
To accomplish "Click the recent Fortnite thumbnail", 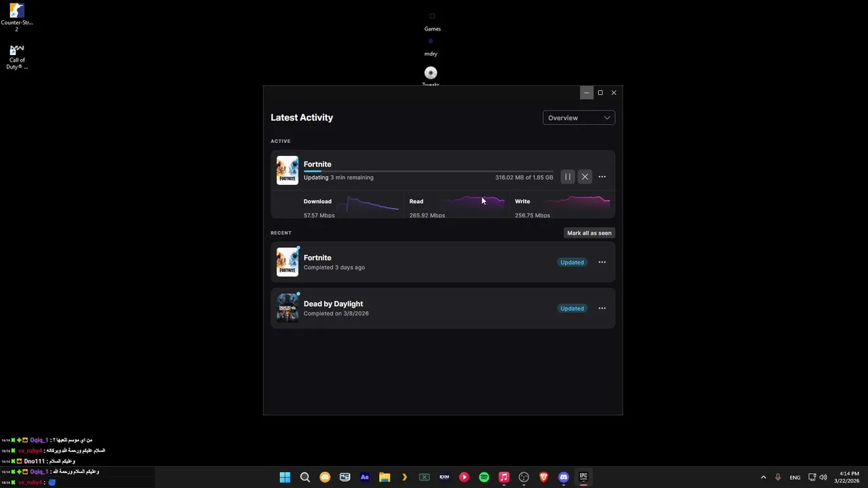I will click(x=288, y=262).
